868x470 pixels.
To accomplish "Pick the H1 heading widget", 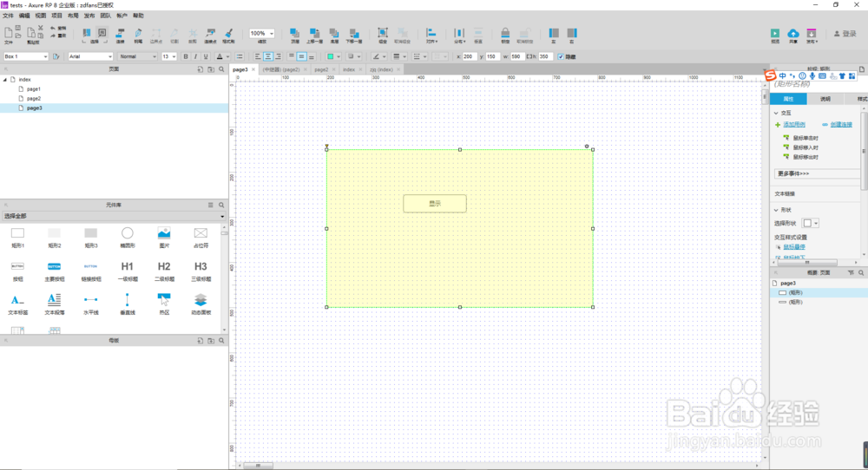I will pyautogui.click(x=128, y=271).
